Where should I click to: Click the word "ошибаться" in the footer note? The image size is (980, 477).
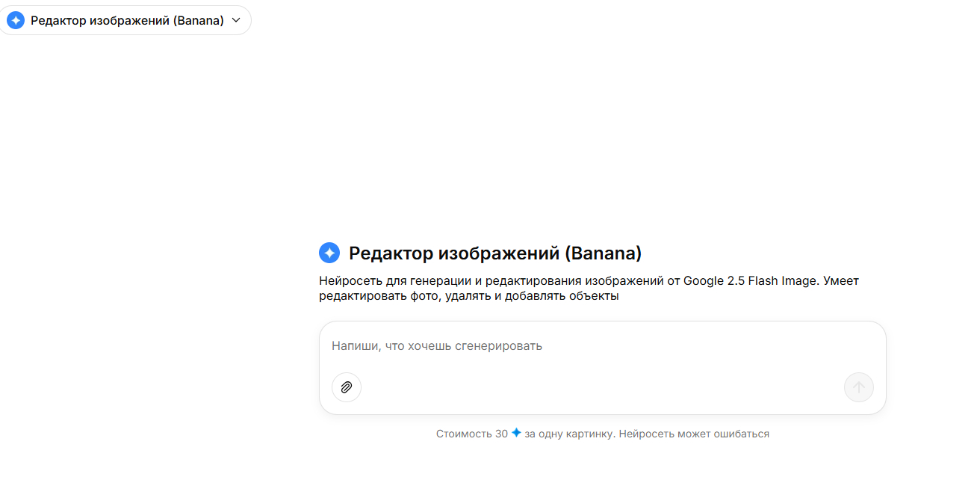click(742, 434)
